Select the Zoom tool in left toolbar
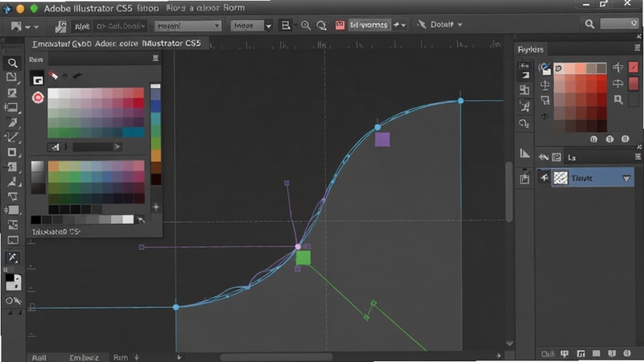644x362 pixels. [12, 63]
